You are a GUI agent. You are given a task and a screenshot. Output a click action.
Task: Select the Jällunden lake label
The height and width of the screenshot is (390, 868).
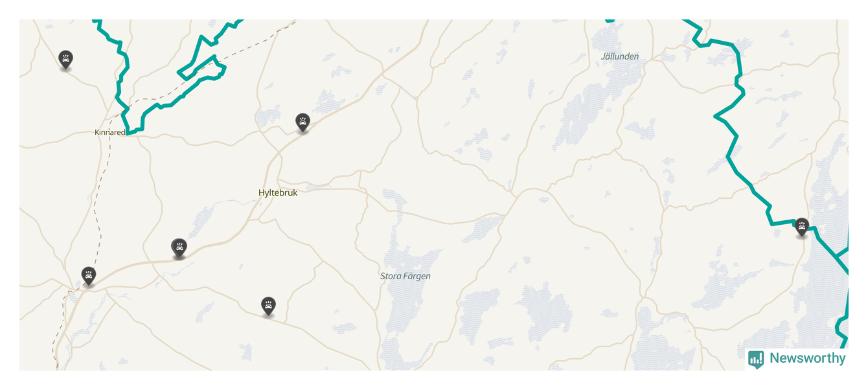620,56
